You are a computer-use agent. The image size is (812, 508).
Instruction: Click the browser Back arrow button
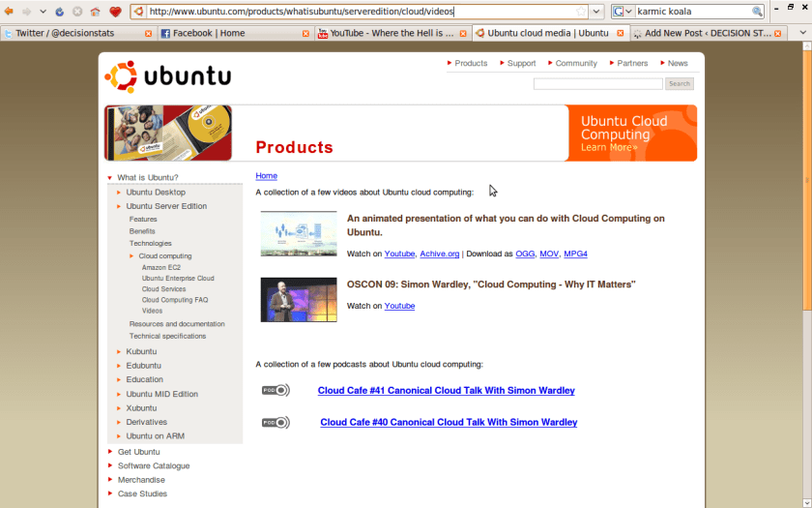point(8,12)
